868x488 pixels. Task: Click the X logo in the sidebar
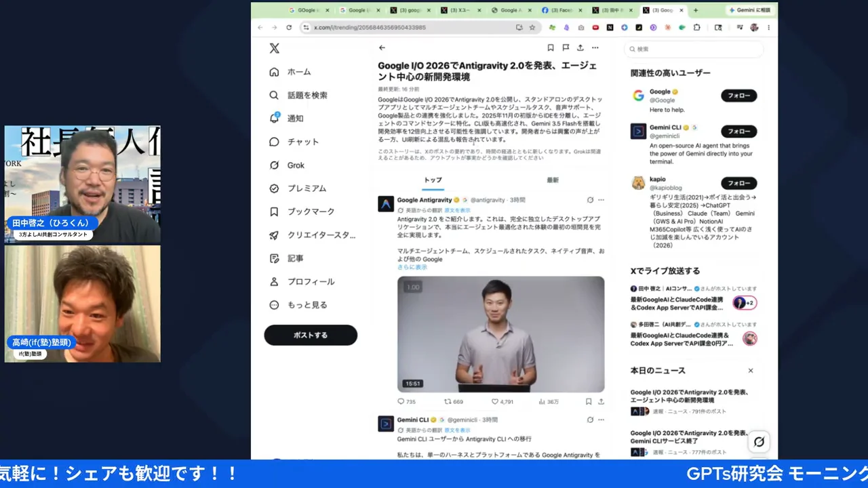pos(274,48)
